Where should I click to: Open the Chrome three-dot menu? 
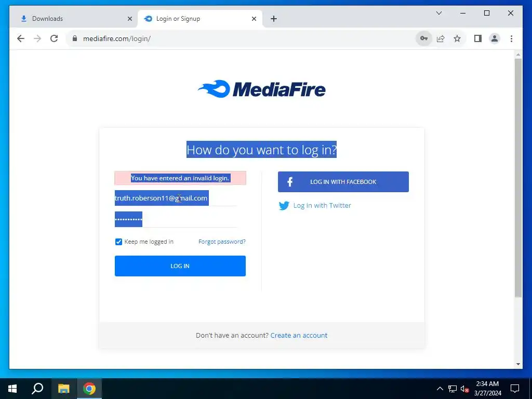pyautogui.click(x=511, y=38)
